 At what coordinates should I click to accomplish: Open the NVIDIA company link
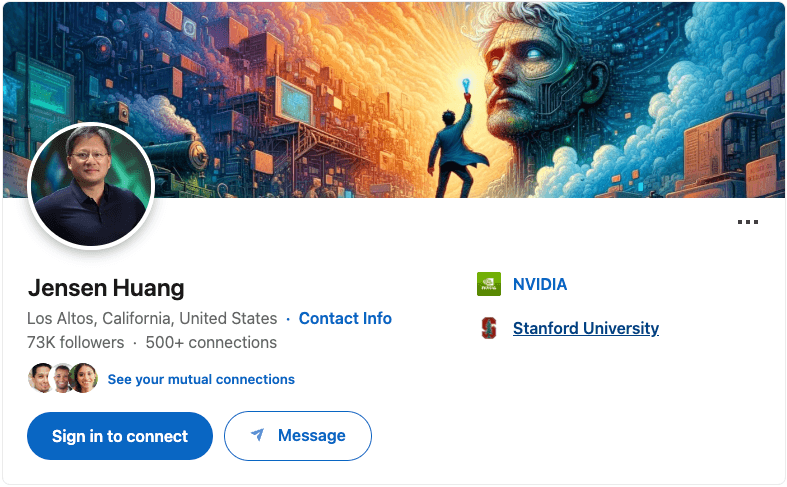(540, 284)
